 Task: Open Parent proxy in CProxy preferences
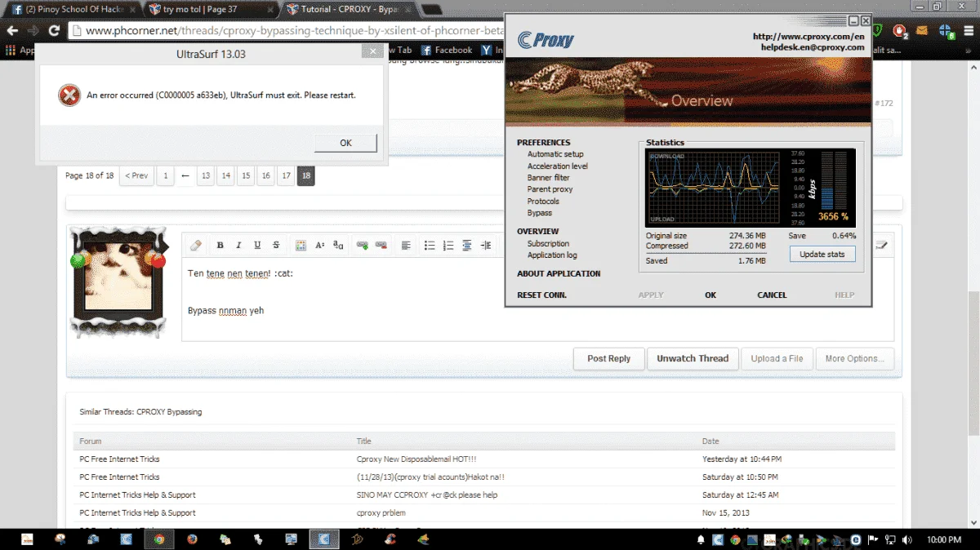pos(550,189)
